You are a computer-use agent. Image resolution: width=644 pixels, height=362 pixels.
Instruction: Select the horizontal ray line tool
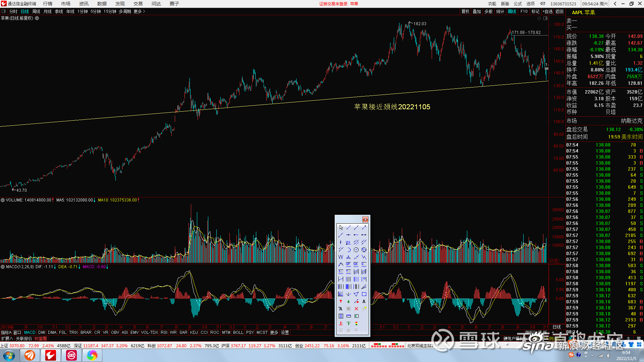point(356,235)
